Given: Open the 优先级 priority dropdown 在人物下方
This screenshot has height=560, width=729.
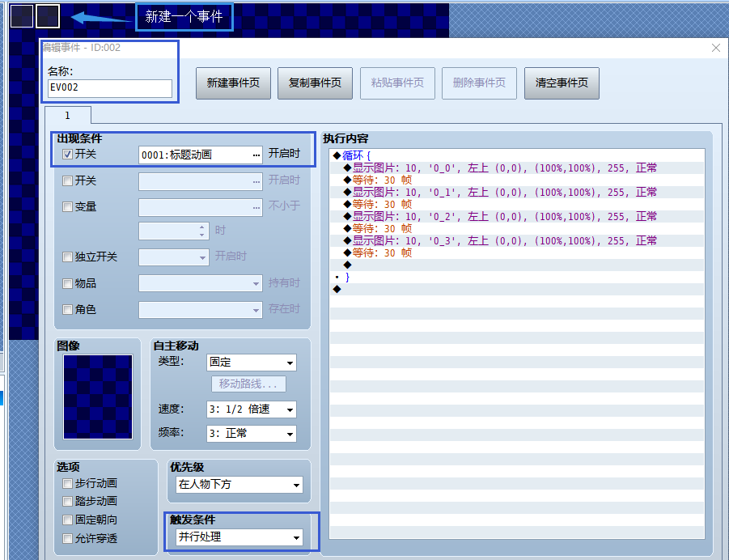Looking at the screenshot, I should [239, 485].
